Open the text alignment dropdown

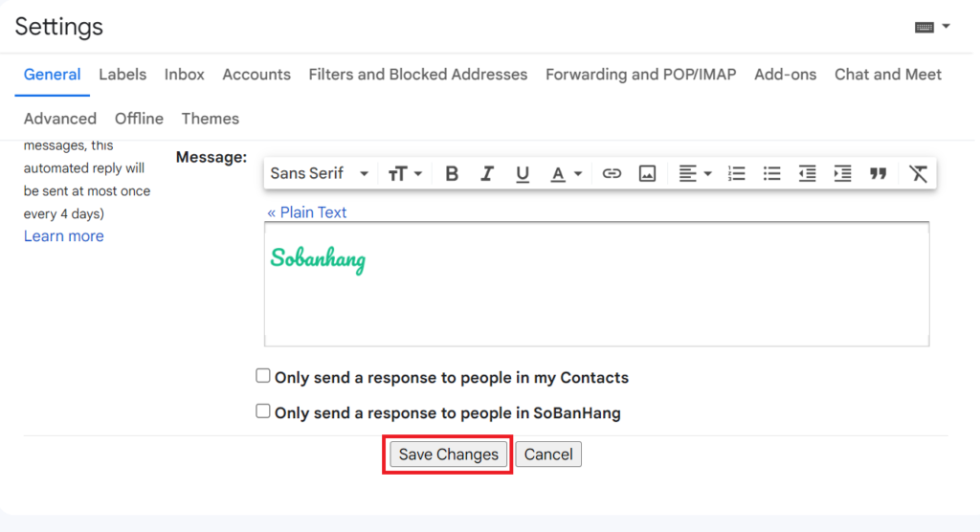pos(695,174)
